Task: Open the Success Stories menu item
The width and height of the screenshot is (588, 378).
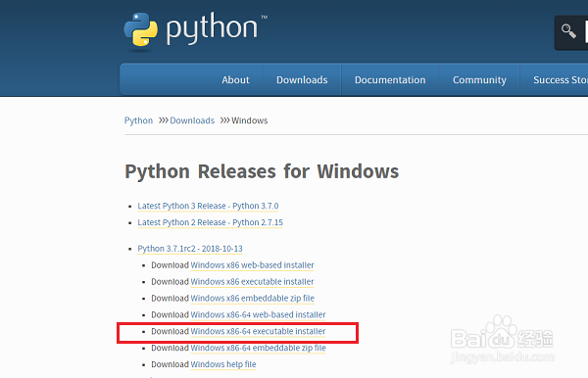Action: point(561,79)
